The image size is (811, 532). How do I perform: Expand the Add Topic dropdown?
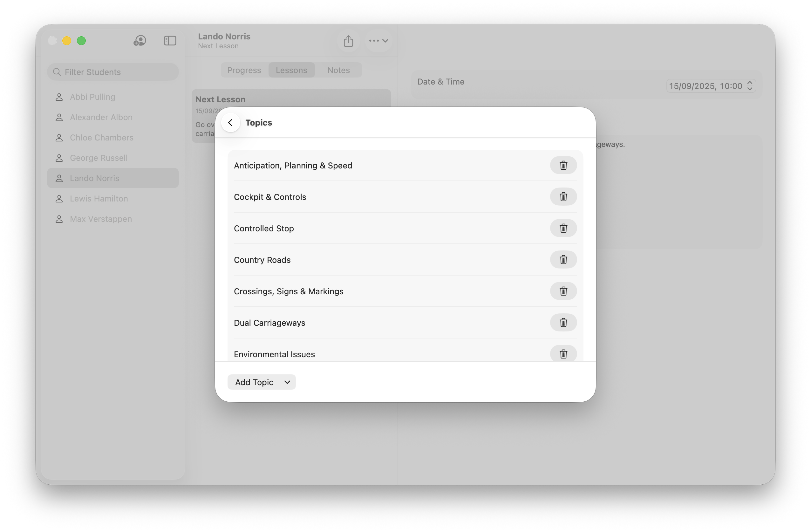(261, 382)
